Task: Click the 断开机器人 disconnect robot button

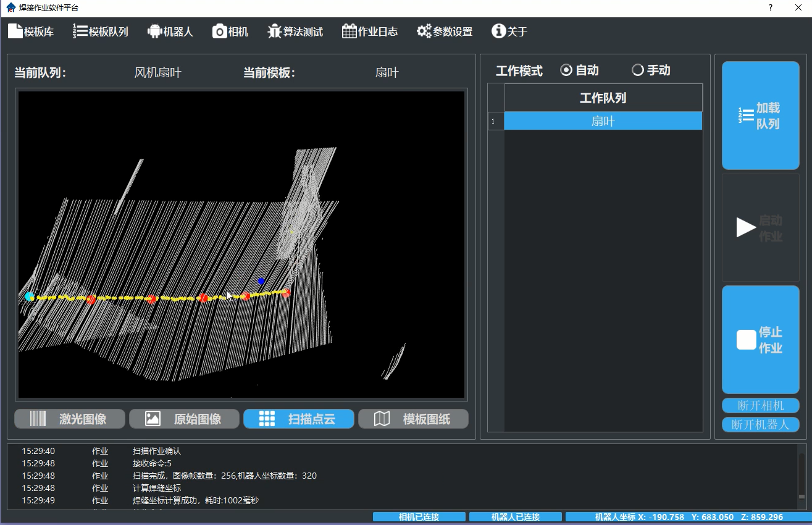Action: (x=760, y=425)
